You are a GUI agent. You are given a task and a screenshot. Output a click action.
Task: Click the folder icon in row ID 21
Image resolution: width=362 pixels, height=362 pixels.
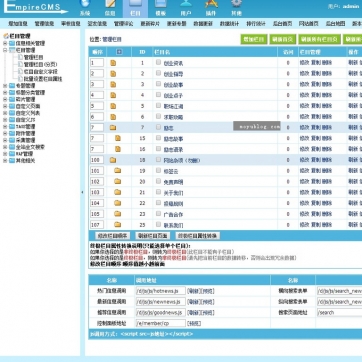click(117, 192)
